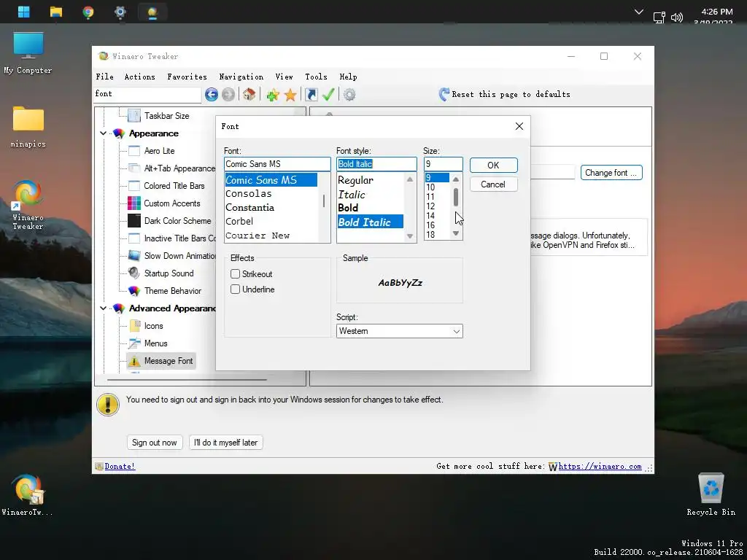Click the font style list down arrow

coord(410,236)
